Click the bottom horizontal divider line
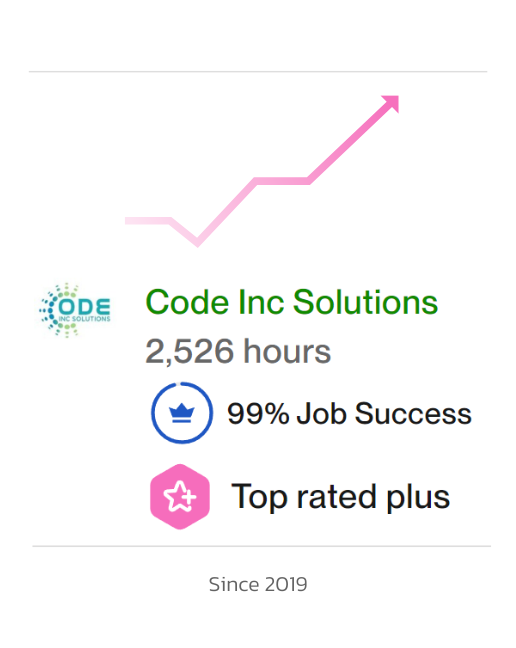This screenshot has height=648, width=516. click(x=262, y=546)
